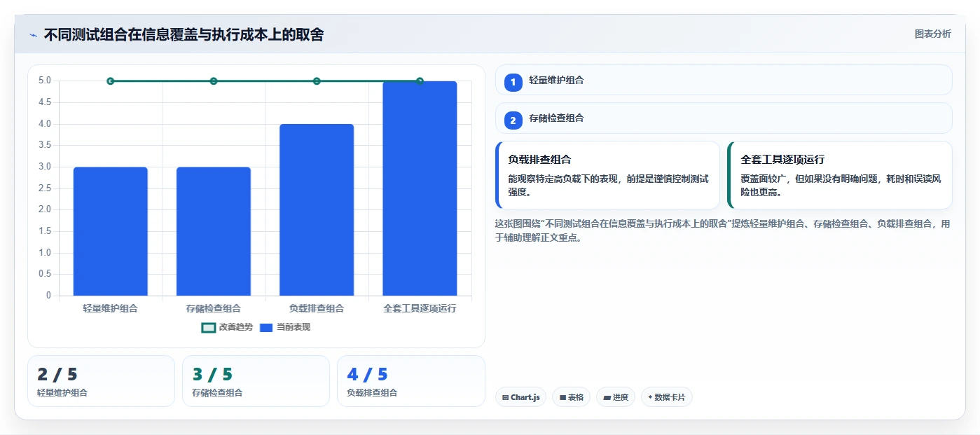Click the 2 / 5 轻量维护组合 stat card
This screenshot has height=435, width=980.
pos(101,381)
